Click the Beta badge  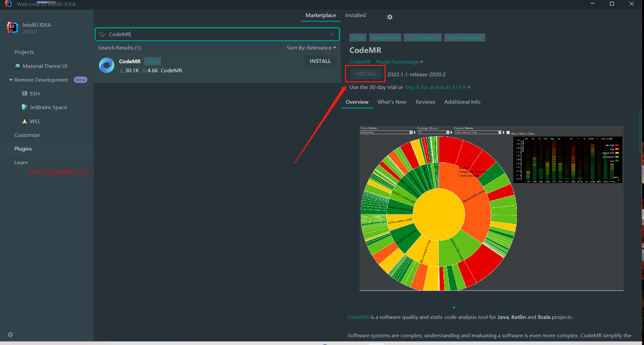80,80
